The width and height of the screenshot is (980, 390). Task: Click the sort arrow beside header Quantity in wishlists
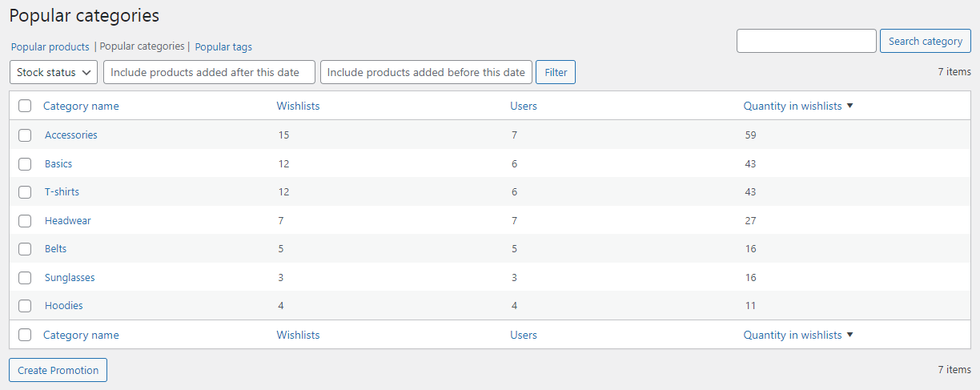click(x=849, y=106)
